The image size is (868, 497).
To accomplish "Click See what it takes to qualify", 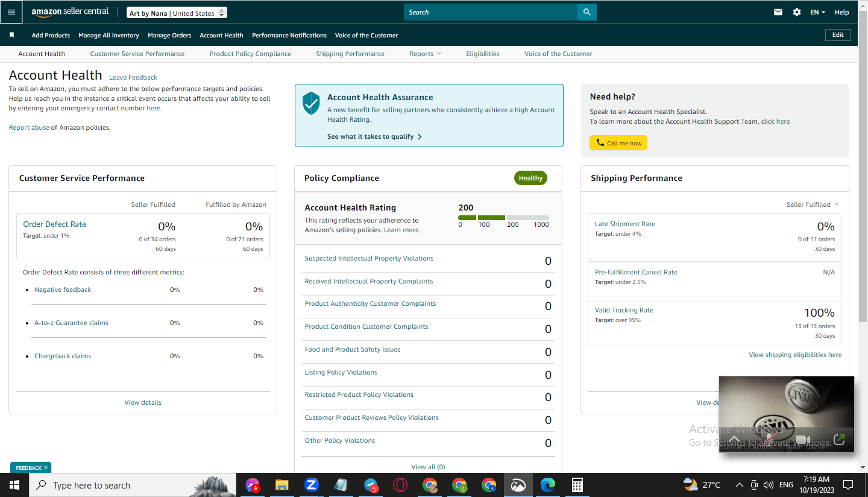I will (x=374, y=136).
